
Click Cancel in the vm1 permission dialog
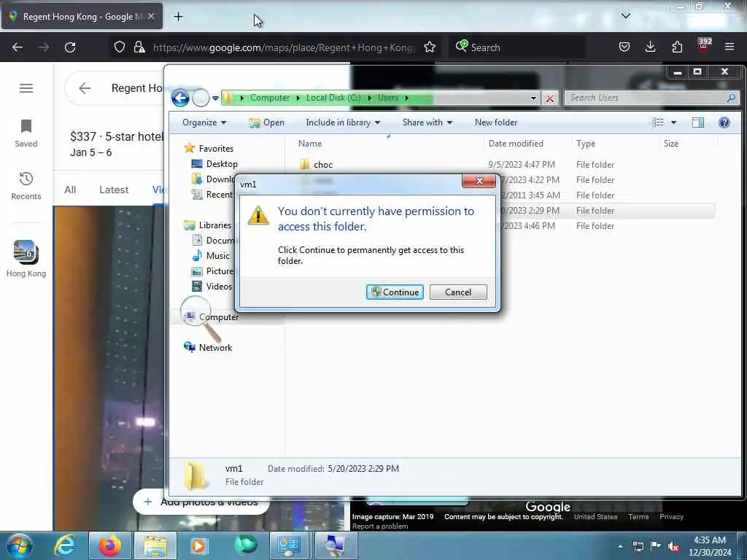click(x=458, y=292)
